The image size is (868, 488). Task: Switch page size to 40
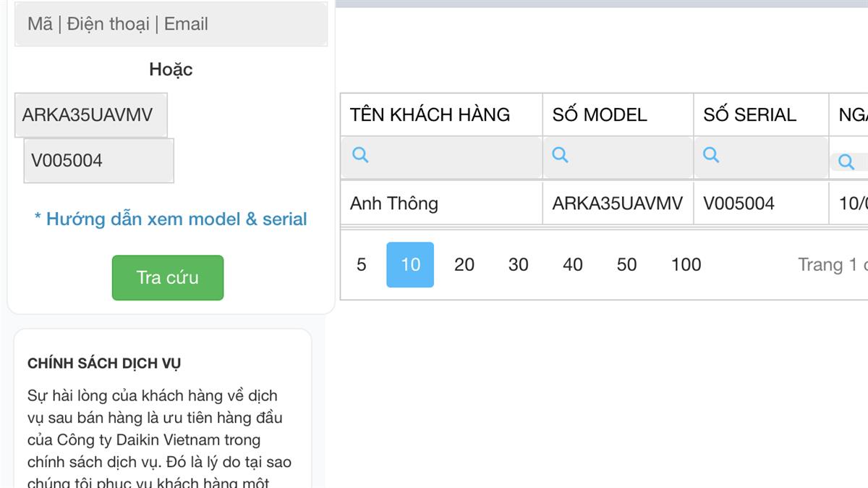tap(573, 265)
